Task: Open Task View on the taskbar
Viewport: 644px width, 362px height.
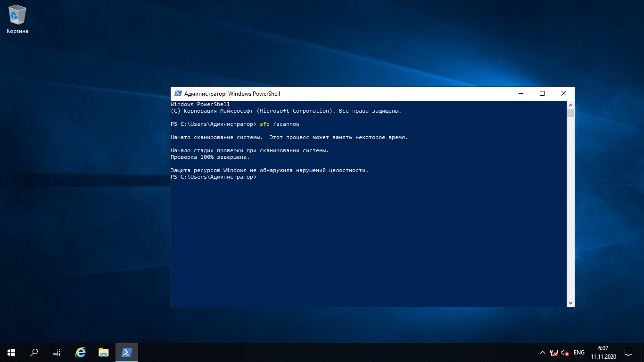Action: tap(57, 353)
